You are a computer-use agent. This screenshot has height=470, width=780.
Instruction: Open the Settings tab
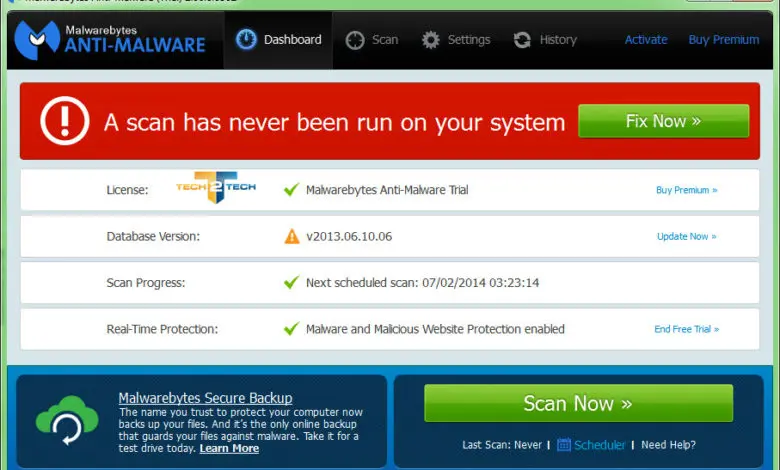(x=456, y=40)
